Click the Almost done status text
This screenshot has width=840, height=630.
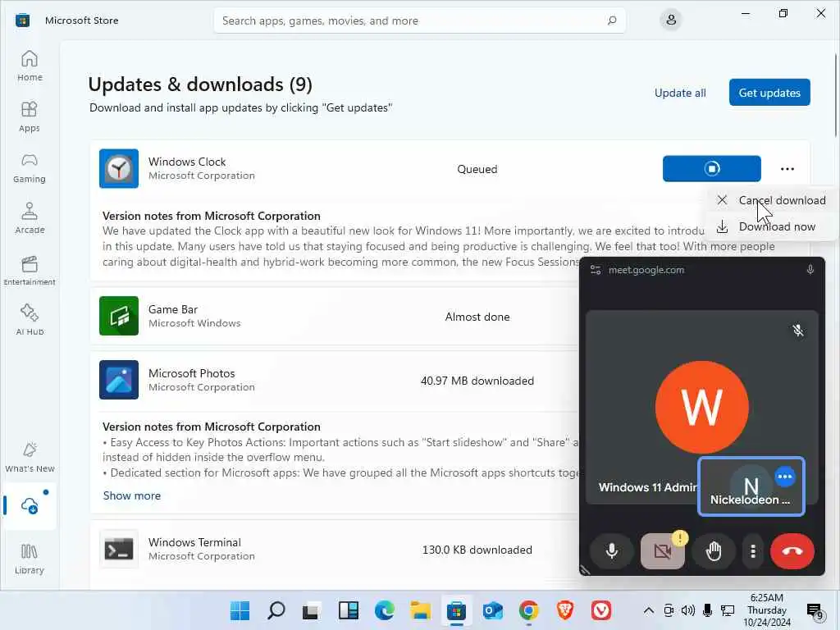point(477,317)
